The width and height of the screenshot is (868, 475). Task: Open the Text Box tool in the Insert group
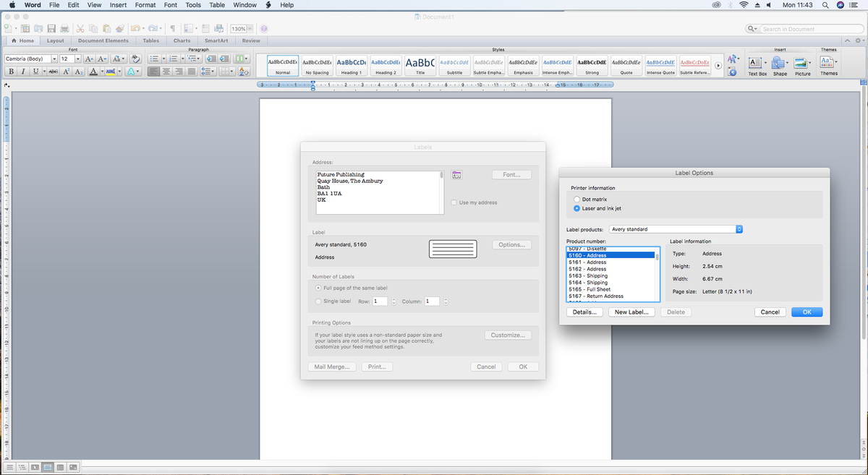pos(757,64)
